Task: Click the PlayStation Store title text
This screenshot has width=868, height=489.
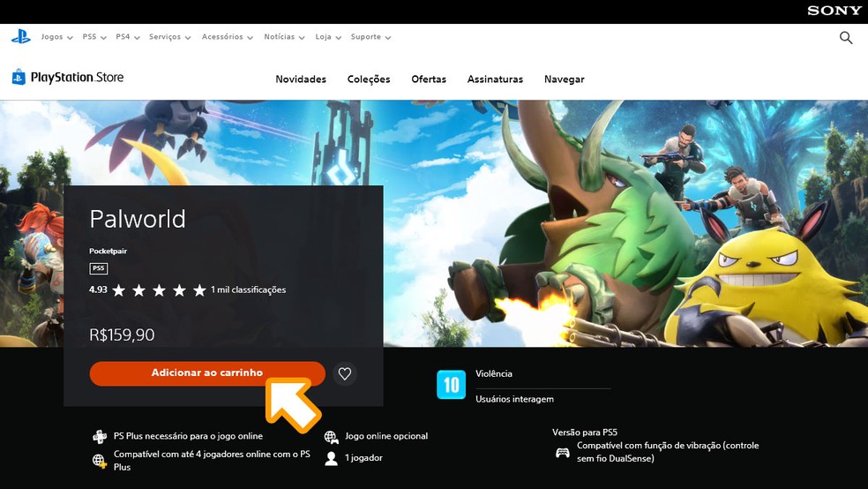Action: 77,78
